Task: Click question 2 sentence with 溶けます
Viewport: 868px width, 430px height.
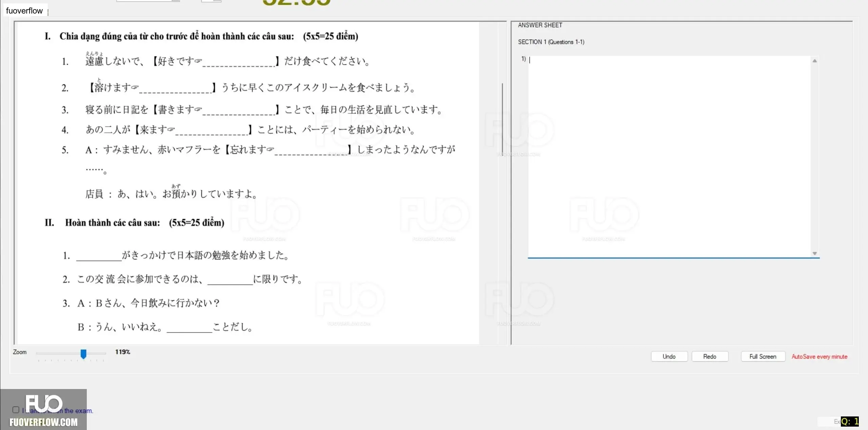Action: point(251,87)
